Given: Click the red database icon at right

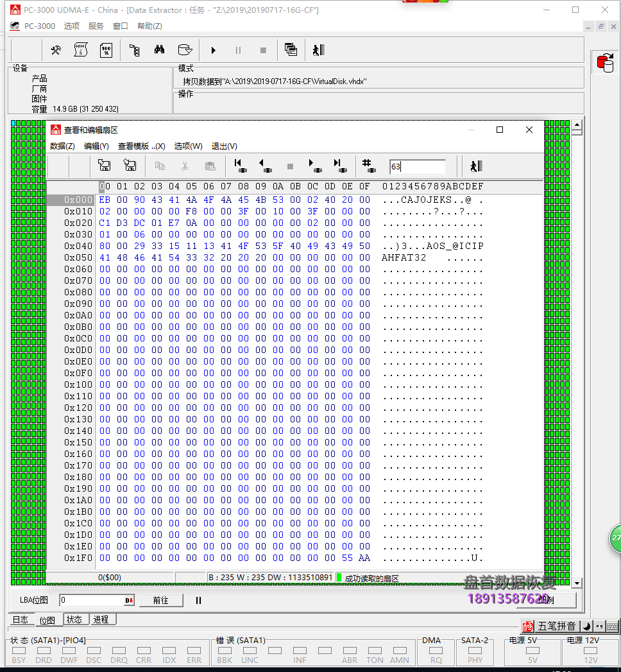Looking at the screenshot, I should (x=605, y=63).
